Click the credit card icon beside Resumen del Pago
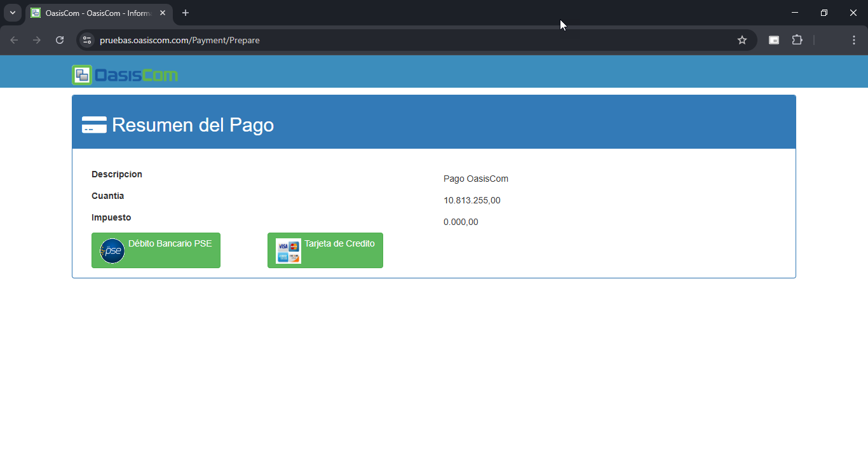868x469 pixels. pos(94,125)
